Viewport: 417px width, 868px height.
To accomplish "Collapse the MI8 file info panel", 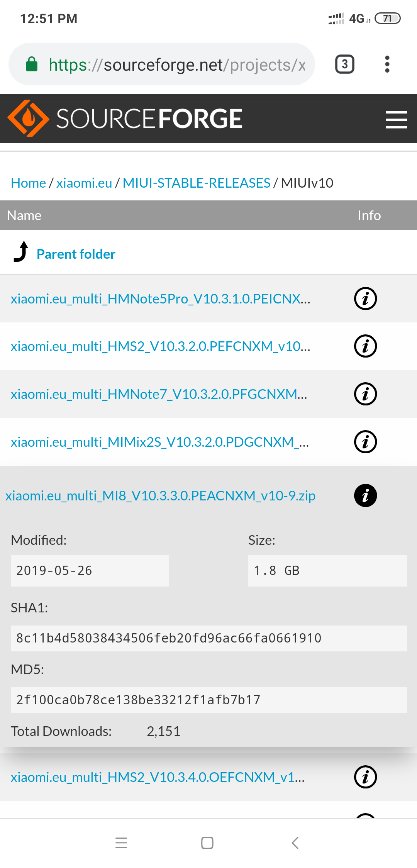I will click(365, 495).
